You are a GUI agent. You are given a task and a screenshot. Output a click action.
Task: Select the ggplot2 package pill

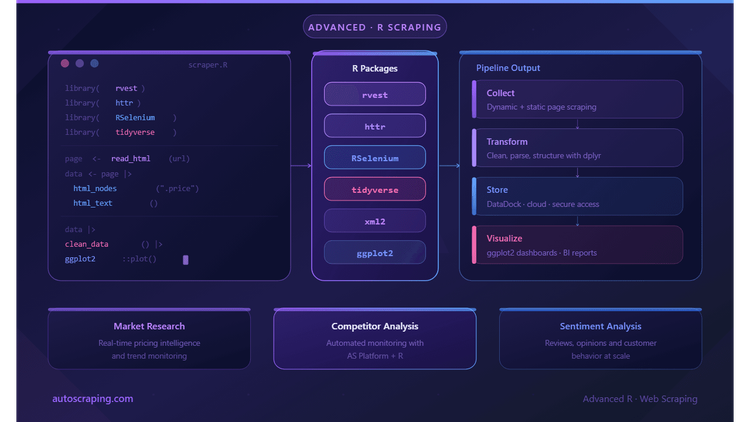point(375,253)
